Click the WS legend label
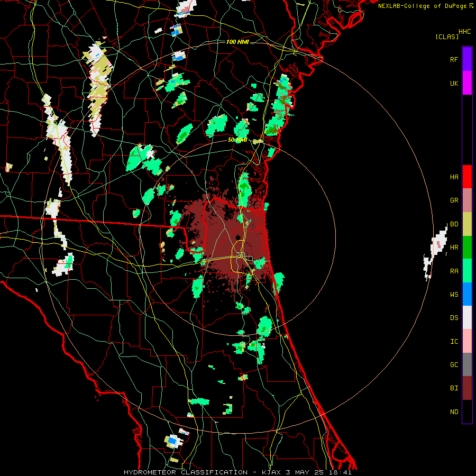 [454, 295]
